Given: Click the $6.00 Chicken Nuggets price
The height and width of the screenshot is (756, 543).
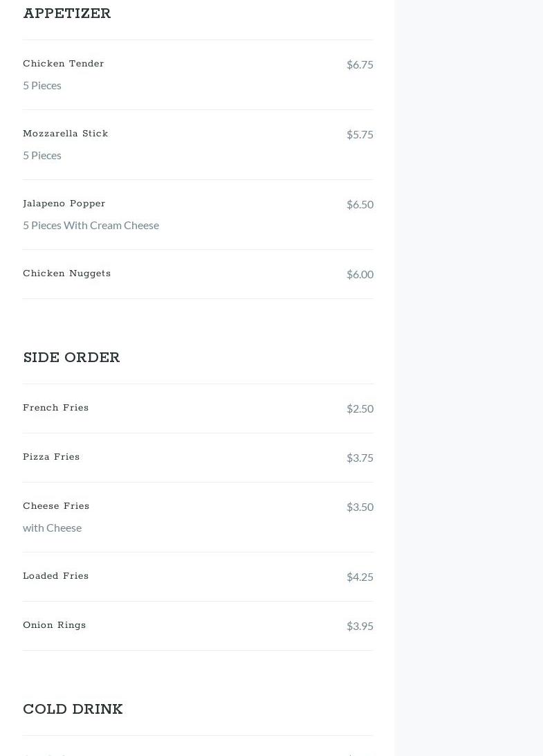Looking at the screenshot, I should pos(360,274).
